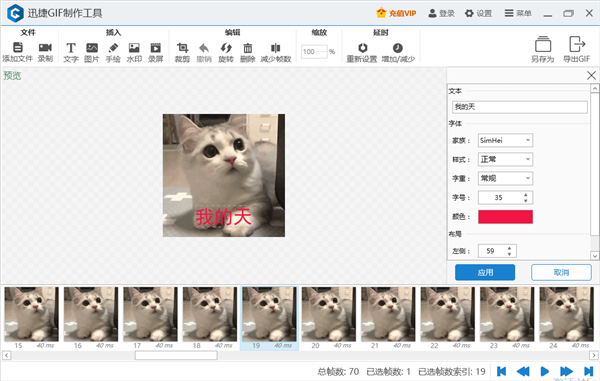Open the 登录 login option
The image size is (600, 381).
[441, 13]
